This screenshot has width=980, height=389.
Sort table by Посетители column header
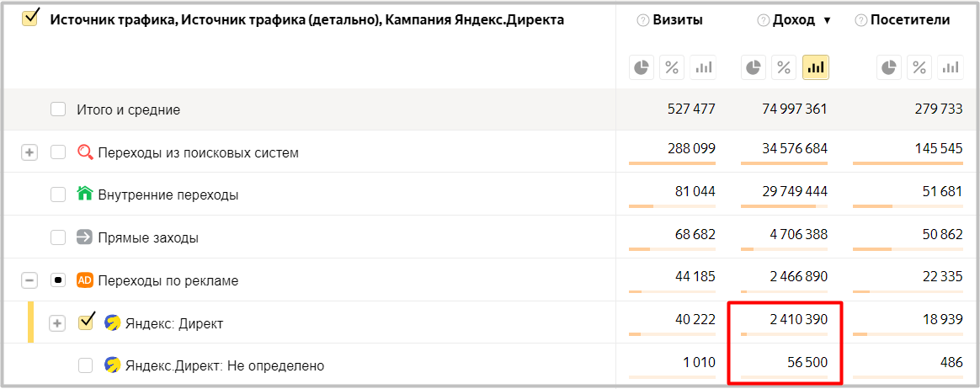(909, 20)
